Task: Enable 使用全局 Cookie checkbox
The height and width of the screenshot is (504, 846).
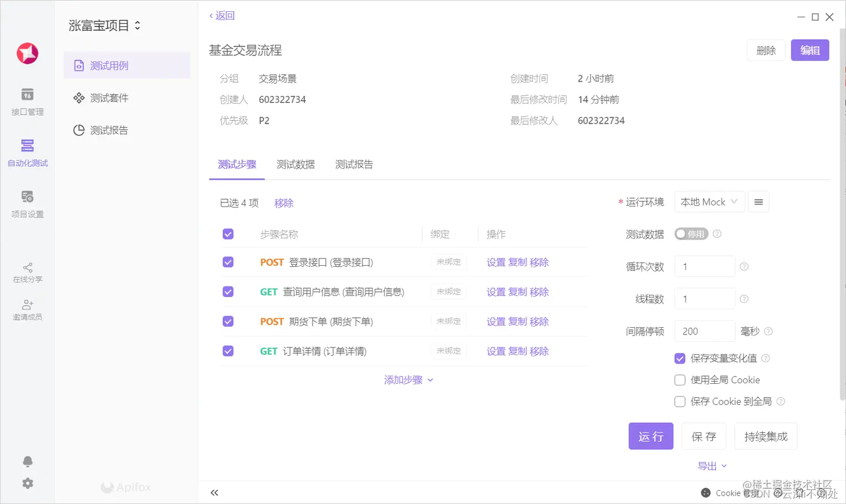Action: (x=680, y=380)
